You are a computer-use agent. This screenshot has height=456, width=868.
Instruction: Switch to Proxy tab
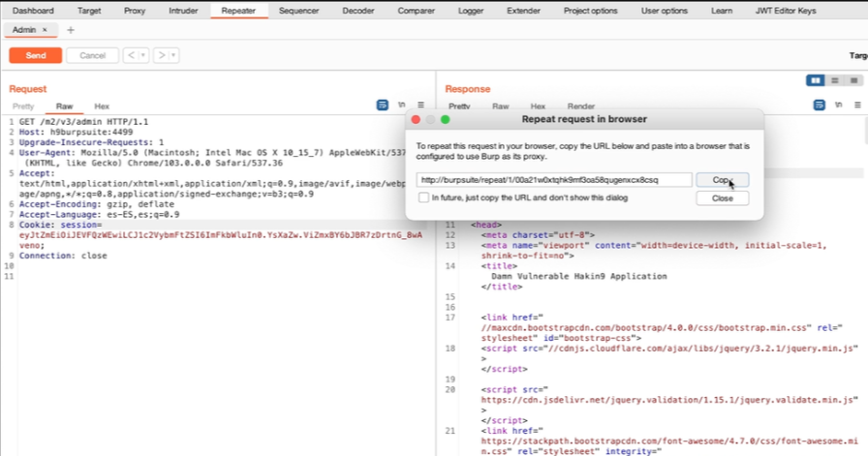(x=135, y=11)
